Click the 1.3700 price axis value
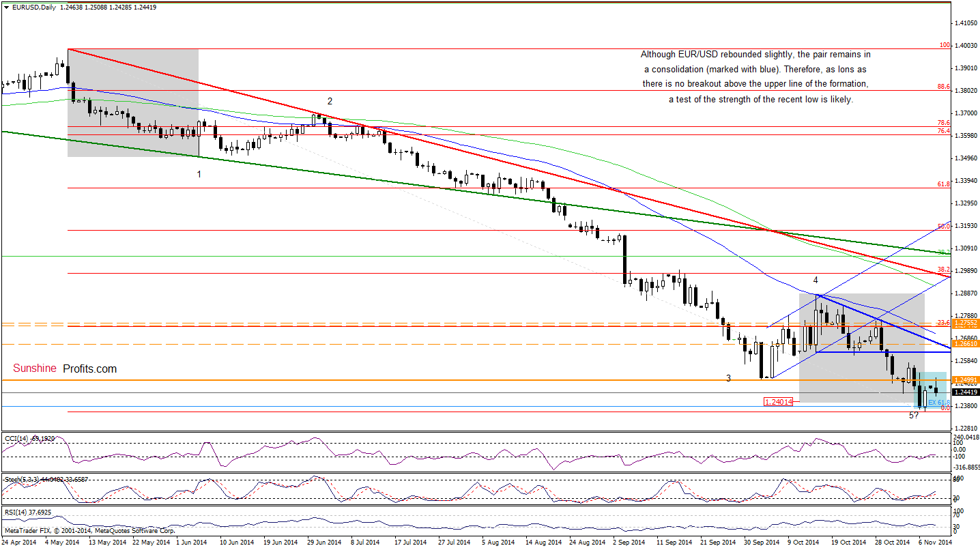This screenshot has height=548, width=980. click(967, 113)
